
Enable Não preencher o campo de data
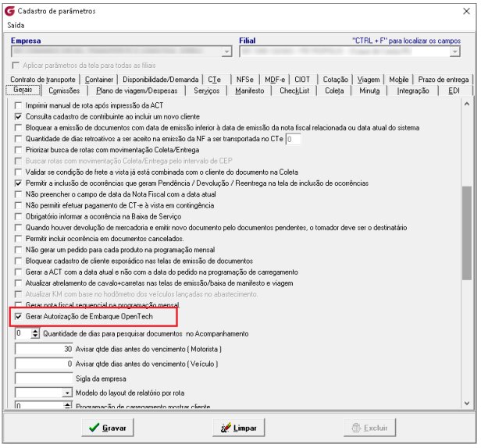point(19,194)
